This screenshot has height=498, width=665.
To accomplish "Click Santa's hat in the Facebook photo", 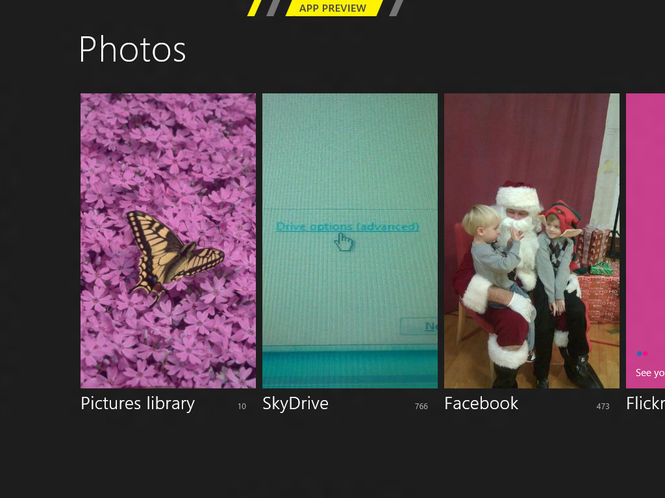I will (519, 196).
